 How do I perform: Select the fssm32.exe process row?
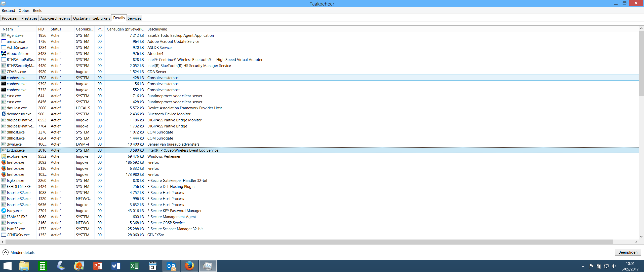pyautogui.click(x=319, y=229)
